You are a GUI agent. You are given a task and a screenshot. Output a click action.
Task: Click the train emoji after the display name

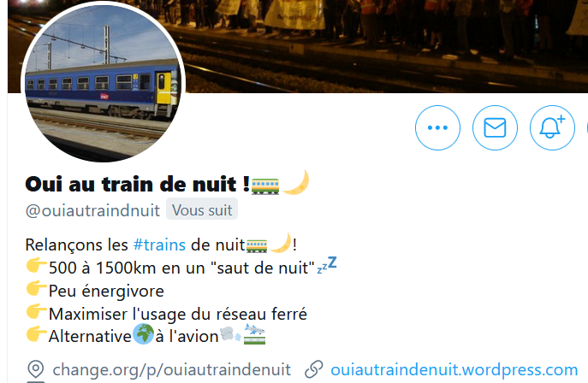pyautogui.click(x=265, y=186)
